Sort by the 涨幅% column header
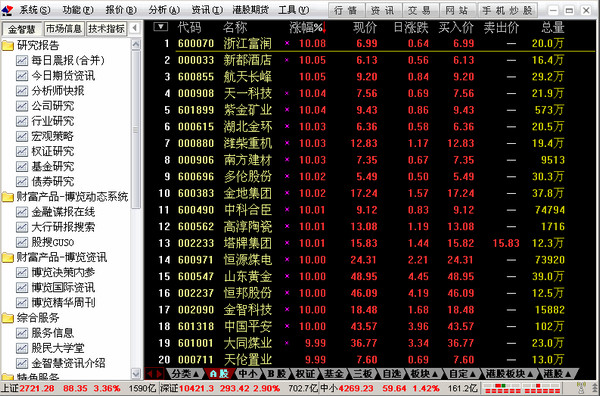This screenshot has height=396, width=600. point(307,27)
